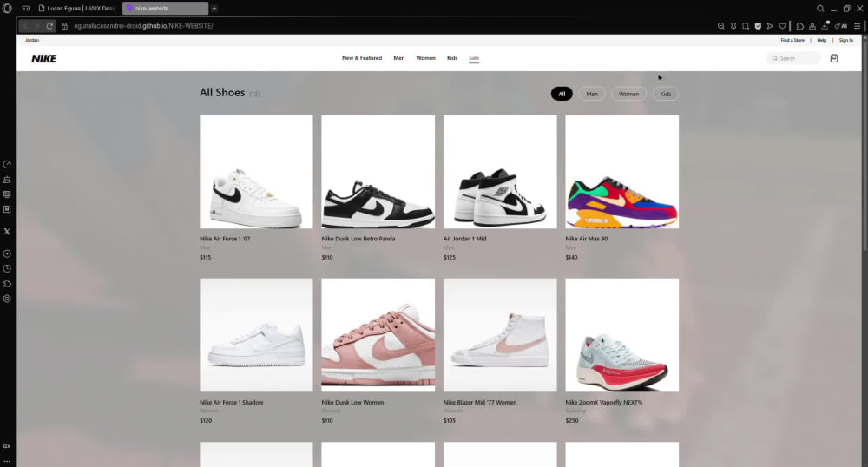
Task: Open the Find a Store link
Action: (792, 41)
